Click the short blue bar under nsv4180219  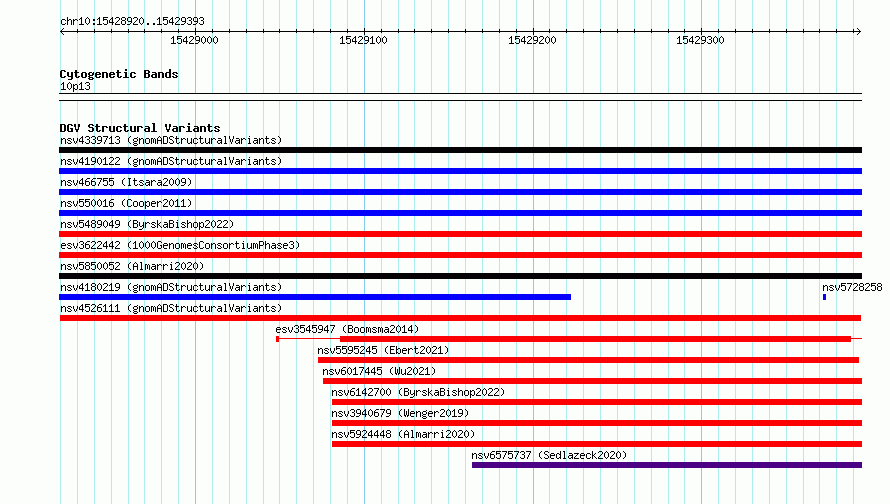pyautogui.click(x=315, y=297)
